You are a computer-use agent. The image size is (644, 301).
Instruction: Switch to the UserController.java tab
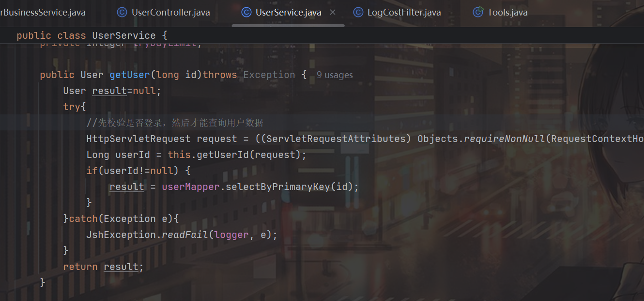[170, 12]
